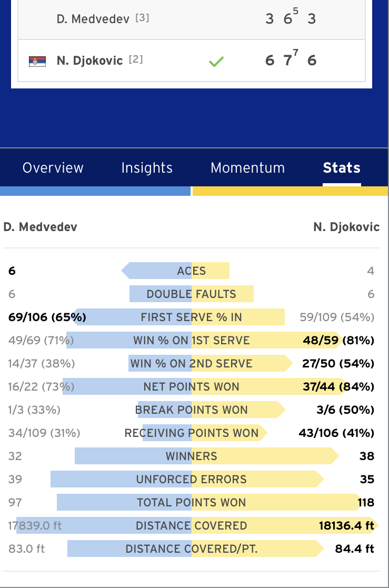Click the N. Djokovic stats column header
The image size is (389, 588).
(x=346, y=227)
